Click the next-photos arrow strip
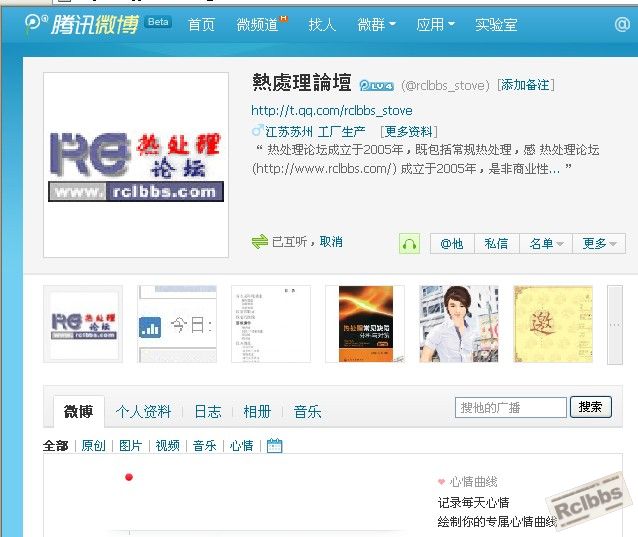The image size is (638, 537). coord(615,325)
